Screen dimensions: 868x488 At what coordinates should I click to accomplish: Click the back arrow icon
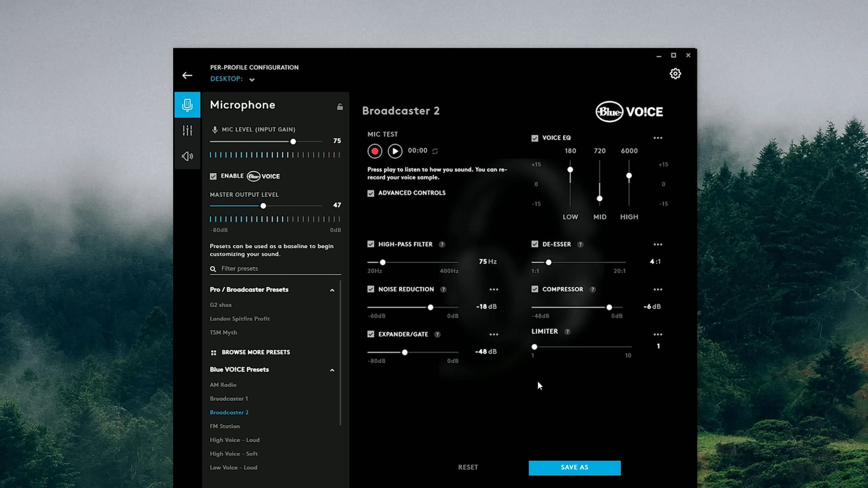[187, 75]
